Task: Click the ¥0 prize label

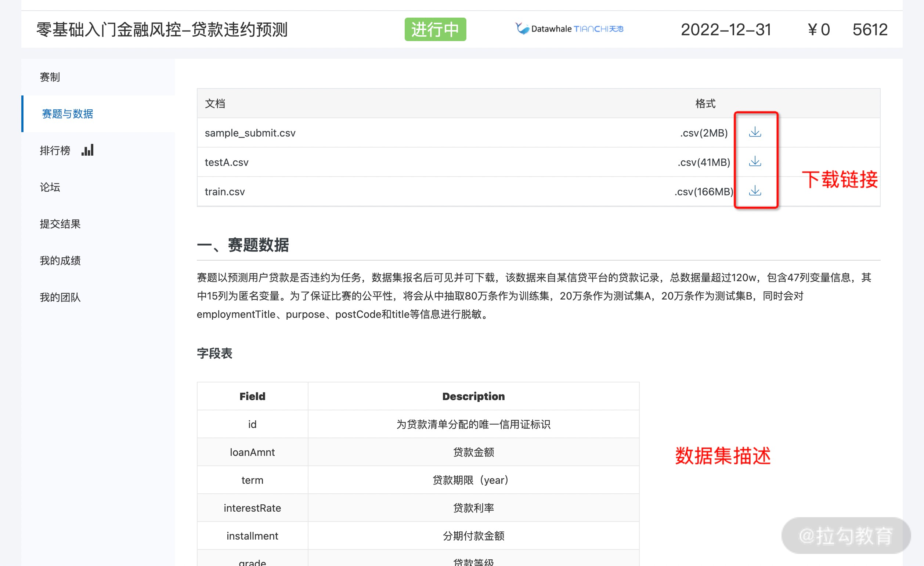Action: (x=819, y=30)
